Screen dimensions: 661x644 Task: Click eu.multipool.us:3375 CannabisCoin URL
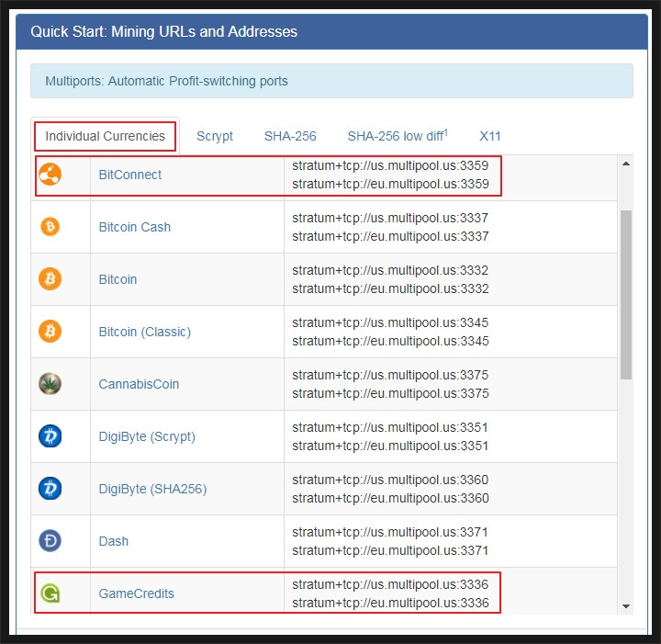pos(390,393)
